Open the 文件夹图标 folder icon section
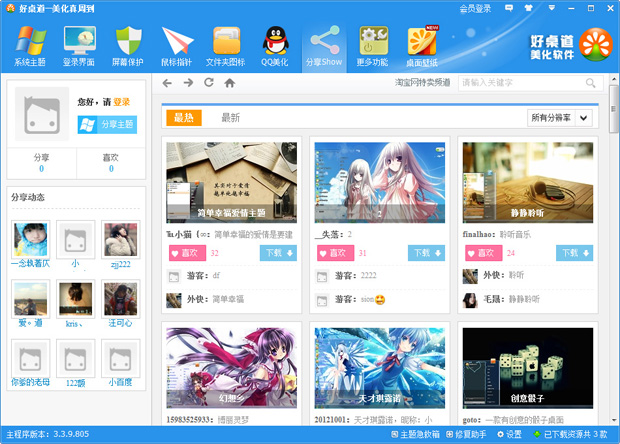Viewport: 620px width, 444px height. click(226, 46)
